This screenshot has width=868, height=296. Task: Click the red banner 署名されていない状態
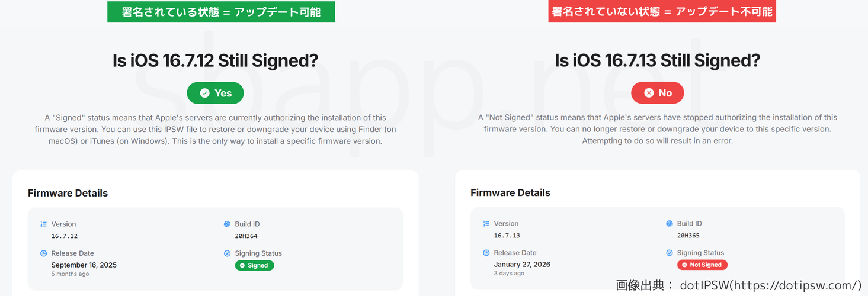point(662,11)
